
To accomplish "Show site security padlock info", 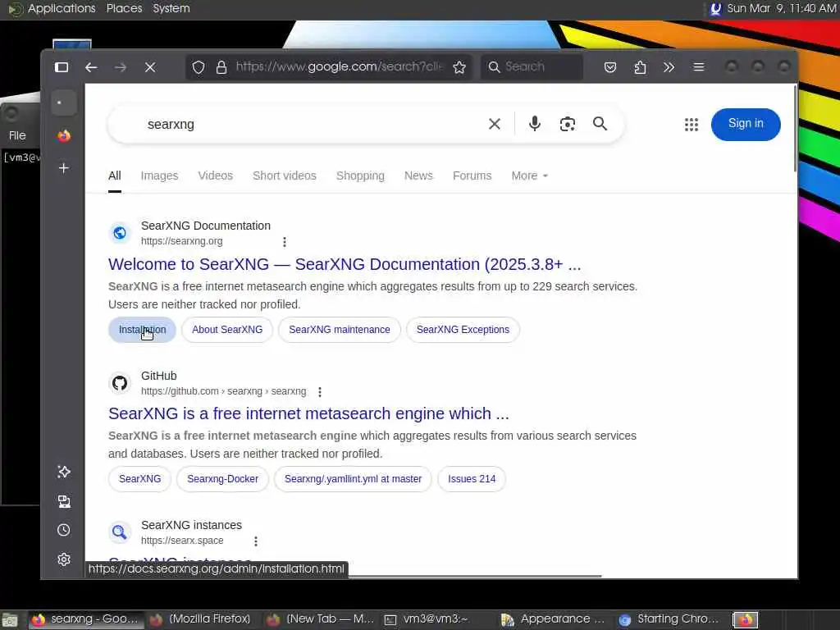I will (x=221, y=67).
